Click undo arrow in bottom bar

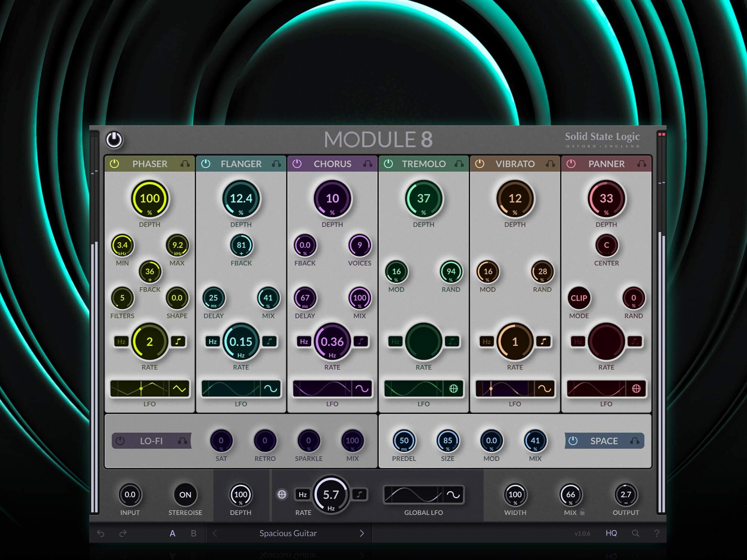101,533
